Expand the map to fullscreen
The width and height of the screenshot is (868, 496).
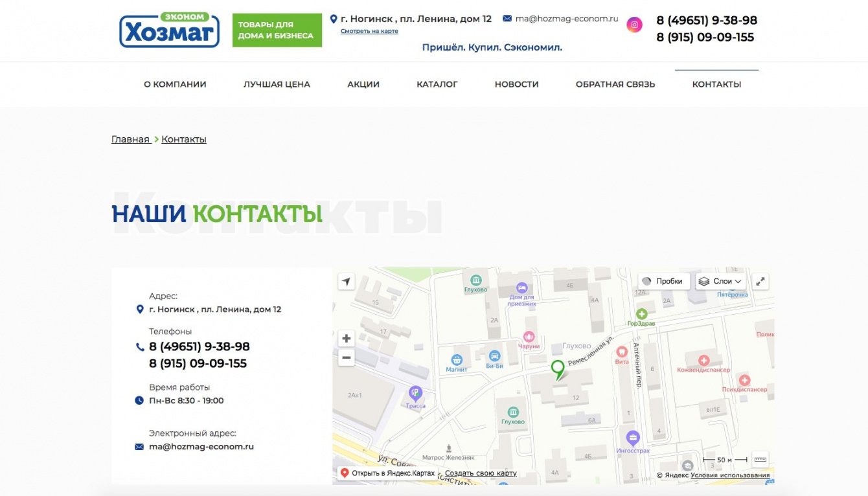pos(760,281)
